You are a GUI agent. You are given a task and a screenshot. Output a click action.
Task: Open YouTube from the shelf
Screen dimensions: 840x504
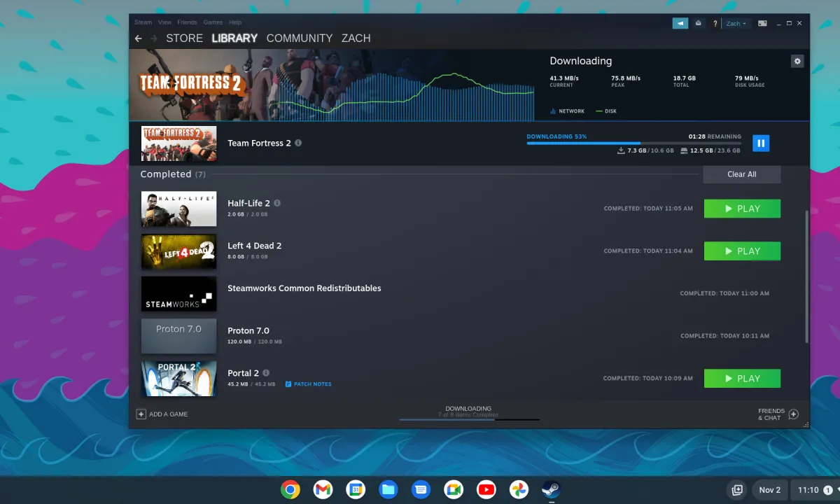[486, 489]
